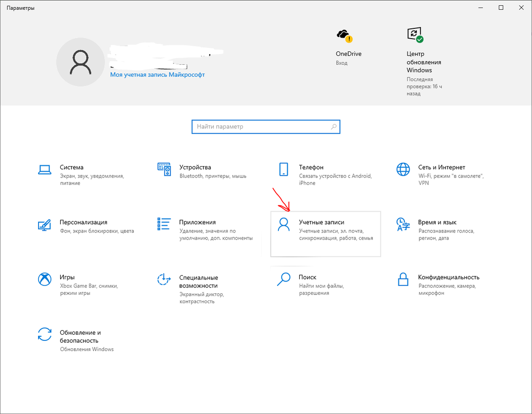Open the Обновление и безопасность label

tap(80, 336)
